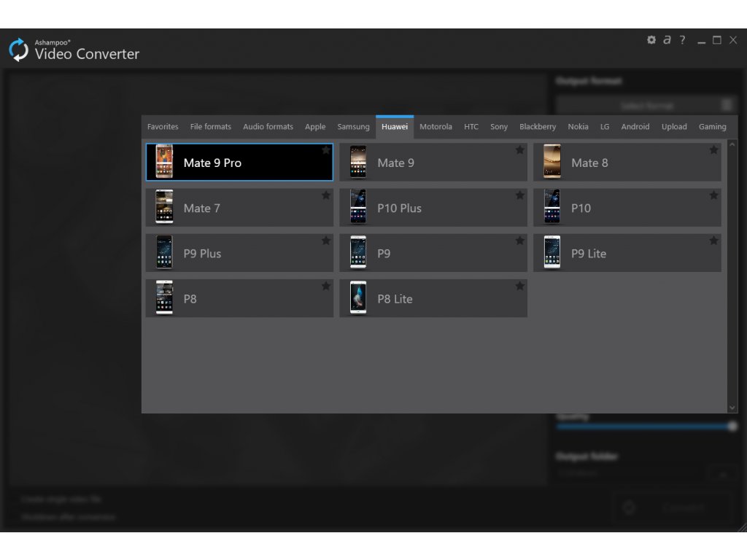
Task: Close the Video Converter window
Action: (x=733, y=40)
